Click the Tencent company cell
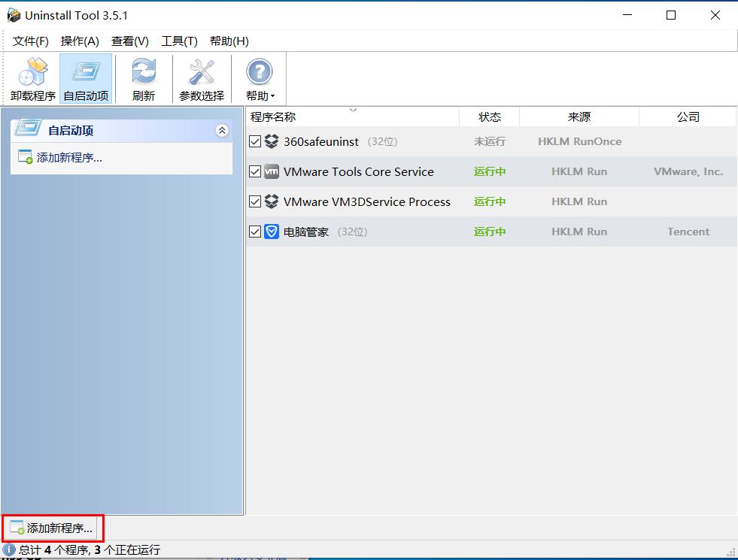The height and width of the screenshot is (560, 738). pos(688,232)
